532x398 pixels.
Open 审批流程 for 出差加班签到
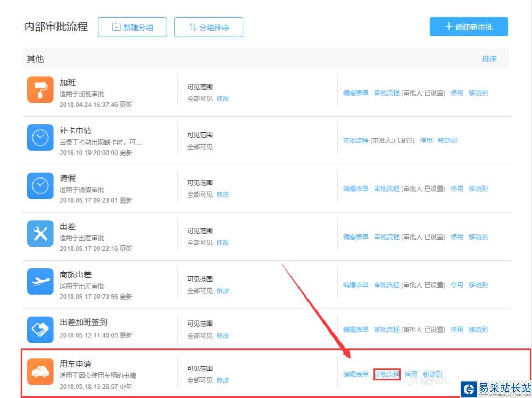386,329
